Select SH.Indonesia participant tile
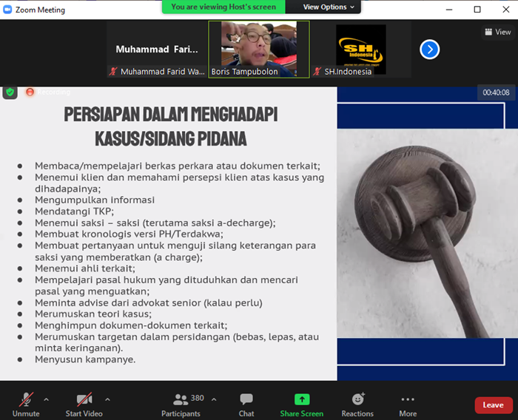This screenshot has height=420, width=518. (361, 50)
